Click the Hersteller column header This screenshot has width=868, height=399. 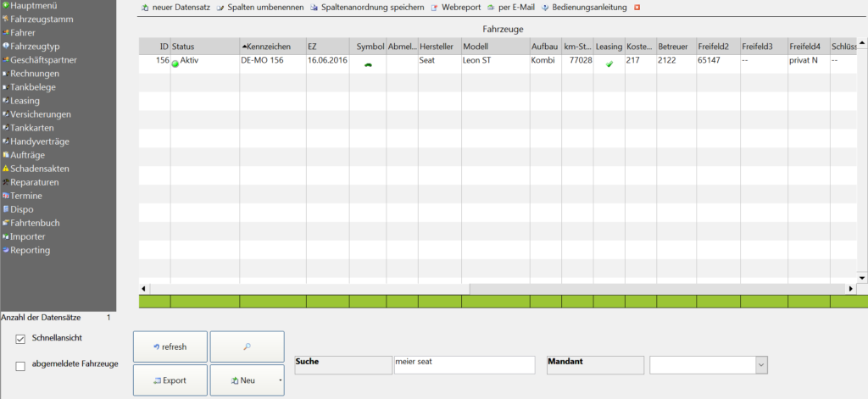click(440, 47)
